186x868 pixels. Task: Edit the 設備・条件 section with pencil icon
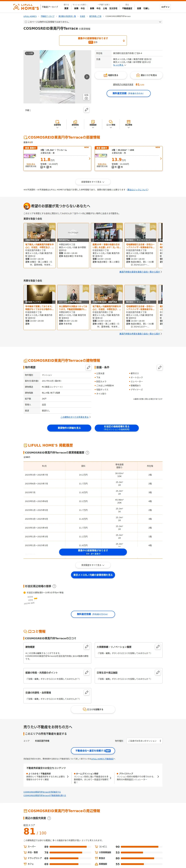(160, 367)
